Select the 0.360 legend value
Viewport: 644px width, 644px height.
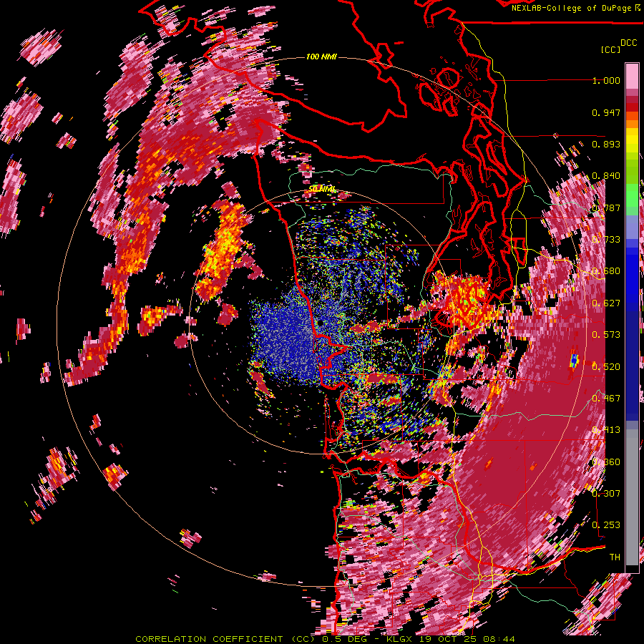[x=606, y=462]
